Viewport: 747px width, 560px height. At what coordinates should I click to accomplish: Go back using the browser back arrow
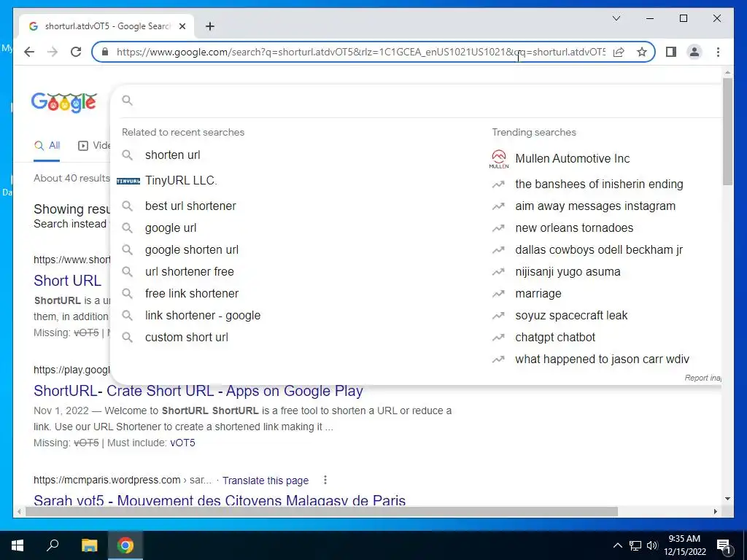point(29,52)
